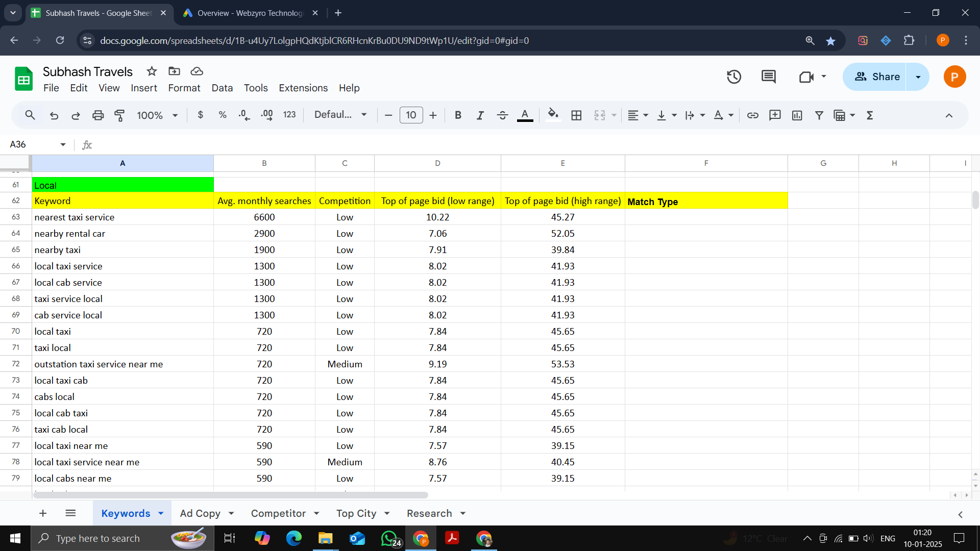This screenshot has width=980, height=551.
Task: Click the font size input field
Action: tap(411, 115)
